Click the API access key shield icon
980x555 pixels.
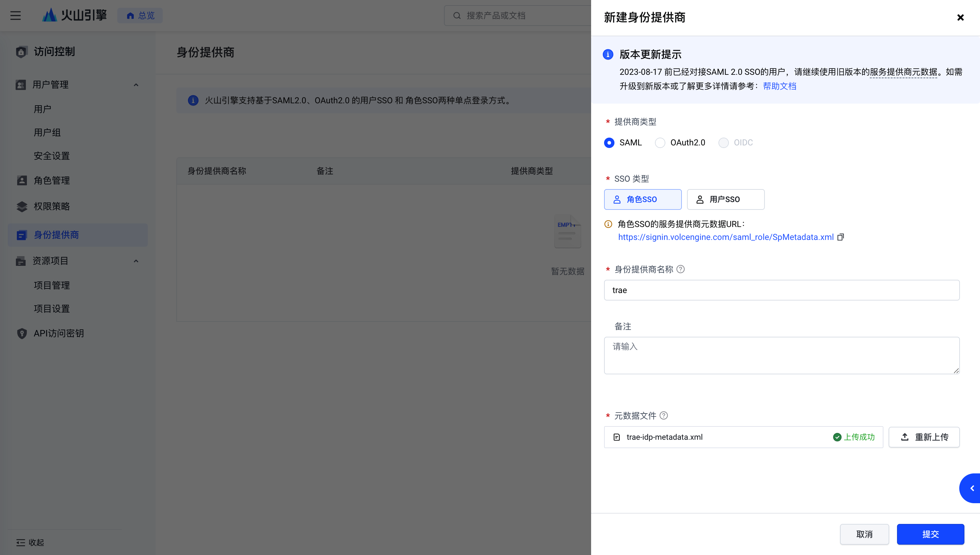22,334
